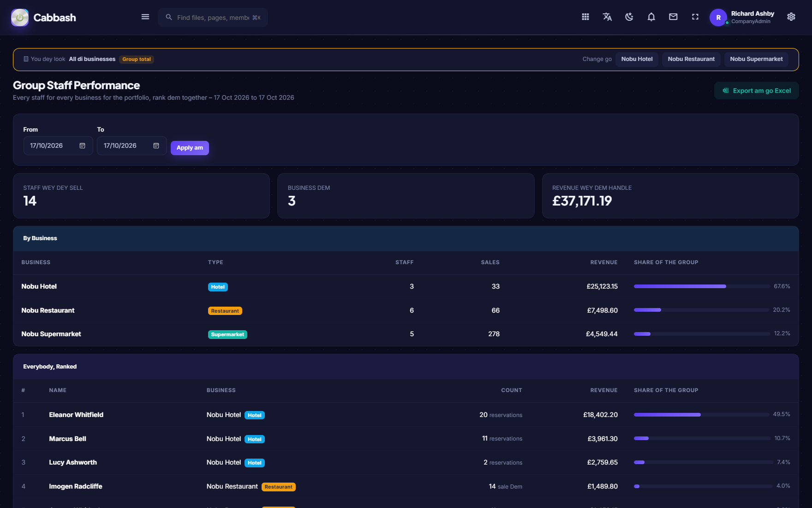Toggle dark mode moon icon
The image size is (812, 508).
(x=629, y=17)
